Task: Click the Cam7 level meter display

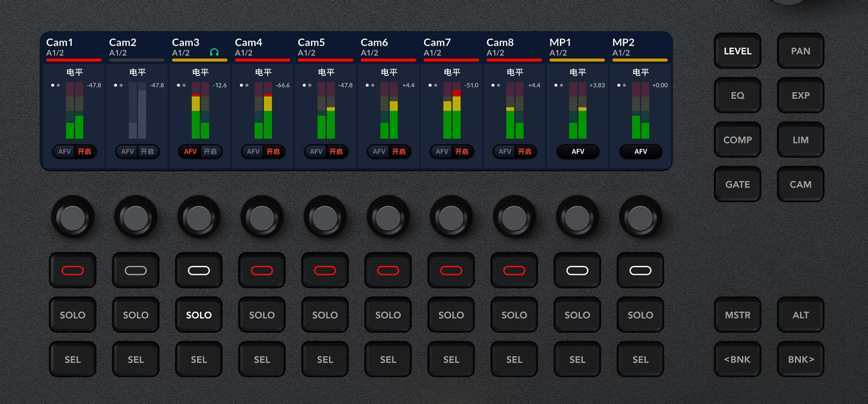Action: [452, 110]
